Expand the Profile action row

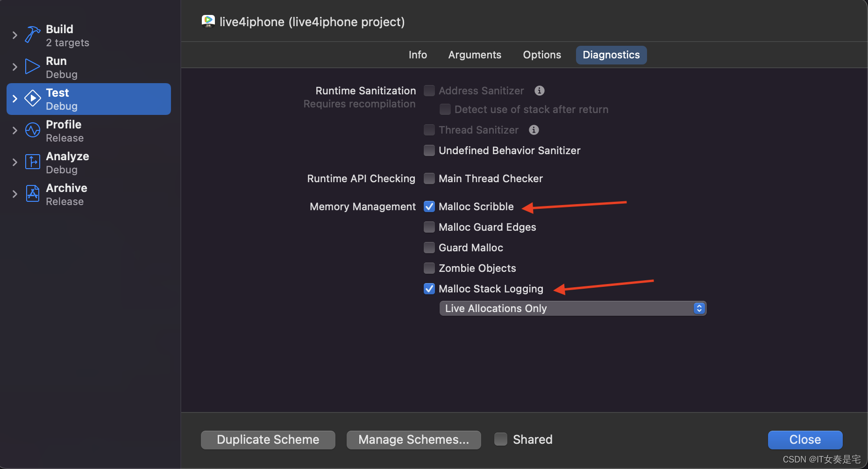pyautogui.click(x=14, y=130)
